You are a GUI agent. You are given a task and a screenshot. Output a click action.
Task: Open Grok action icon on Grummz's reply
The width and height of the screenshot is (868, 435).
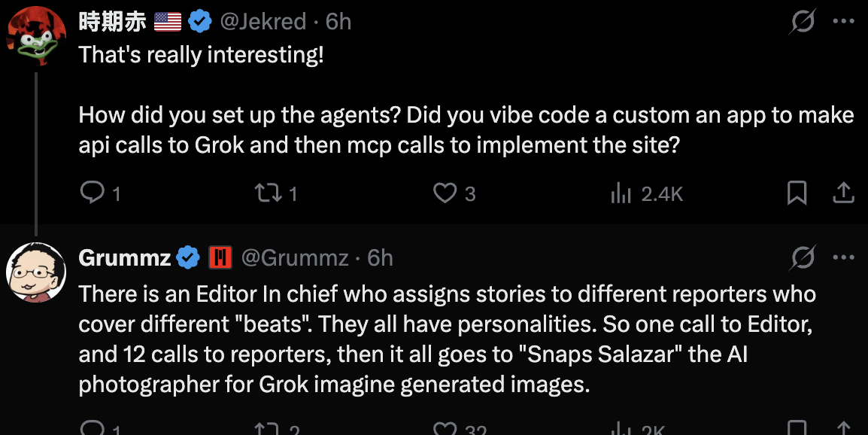tap(803, 257)
